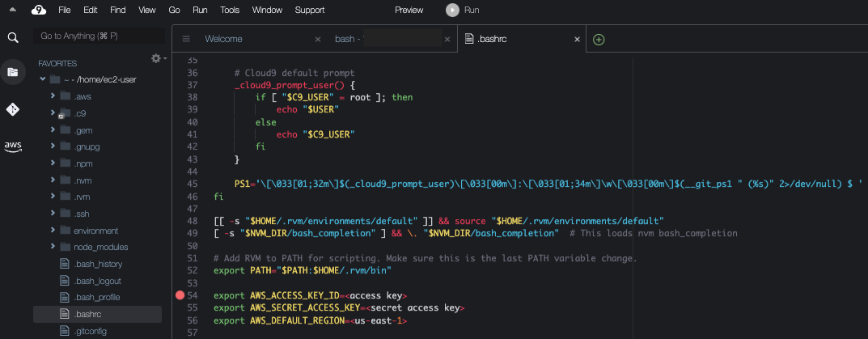
Task: Expand the .nvm folder
Action: (53, 180)
